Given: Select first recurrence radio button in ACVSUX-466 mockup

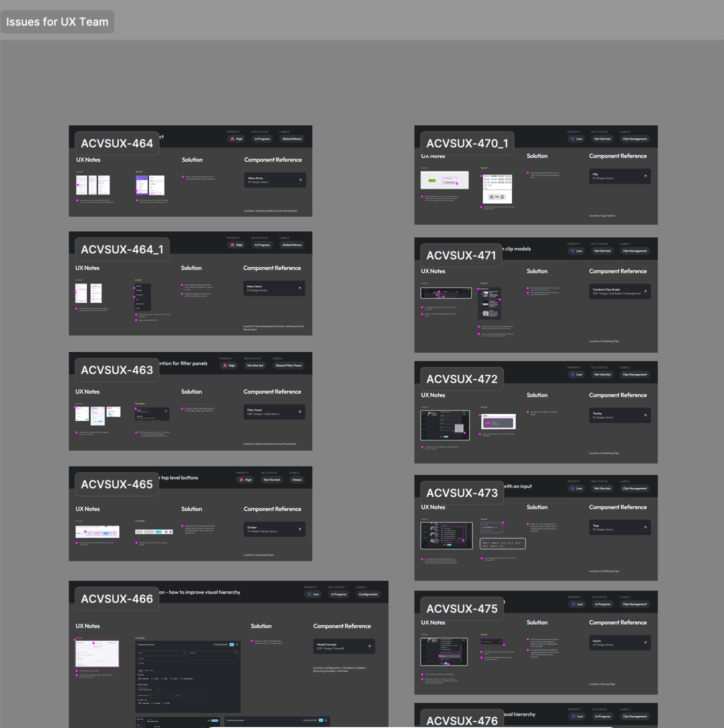Looking at the screenshot, I should (140, 679).
